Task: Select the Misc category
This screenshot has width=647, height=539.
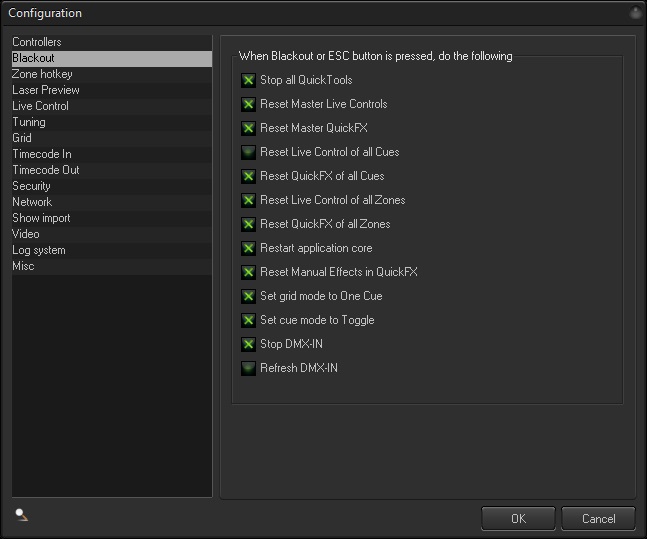Action: click(x=23, y=266)
